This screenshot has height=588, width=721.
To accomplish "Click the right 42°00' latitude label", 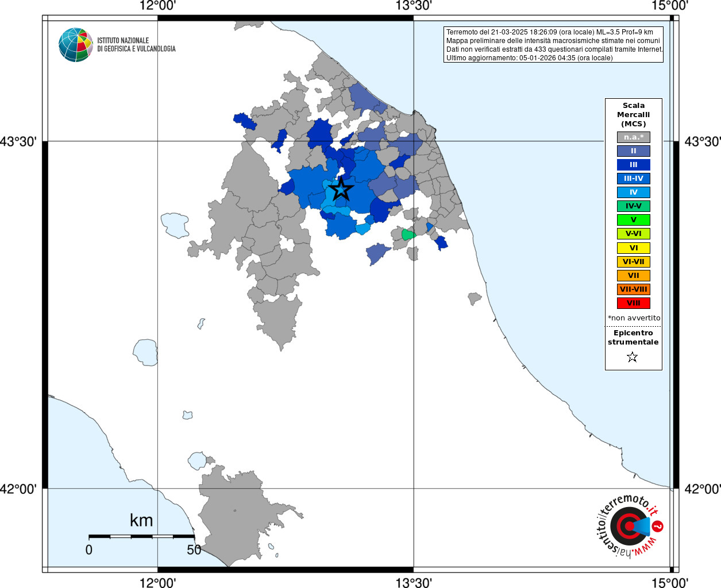I will (x=702, y=489).
